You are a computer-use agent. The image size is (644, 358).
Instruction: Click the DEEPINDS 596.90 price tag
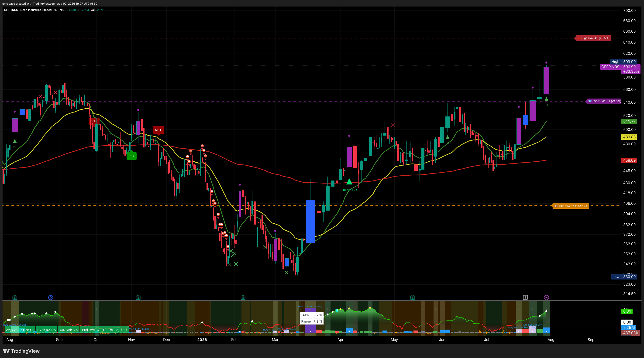coord(620,67)
